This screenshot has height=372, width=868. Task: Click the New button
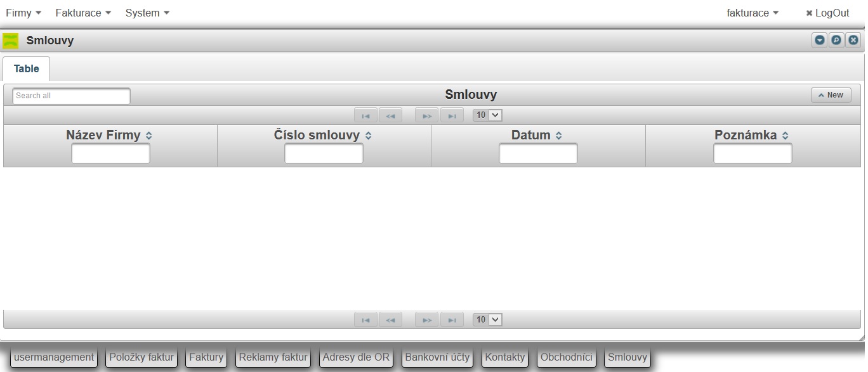pos(831,95)
